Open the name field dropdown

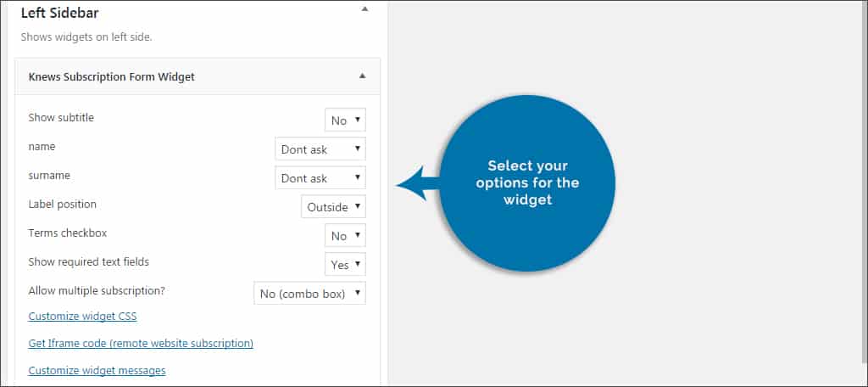[x=320, y=149]
